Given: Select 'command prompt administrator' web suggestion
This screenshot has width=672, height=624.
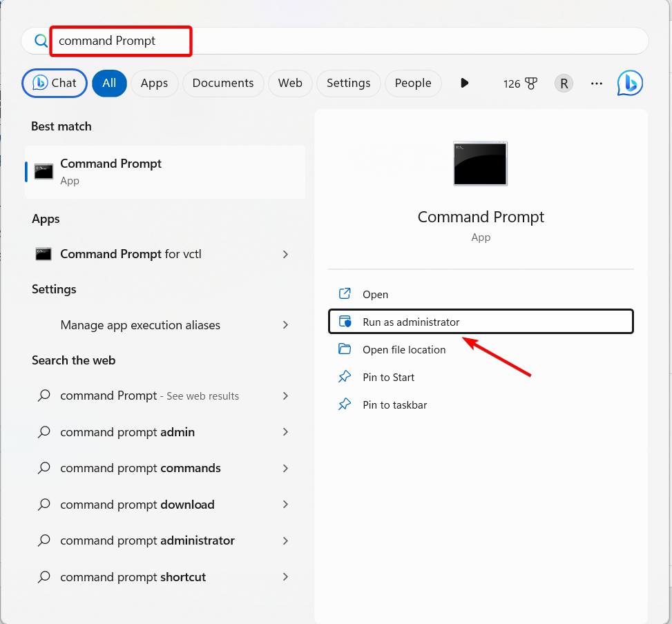Looking at the screenshot, I should click(x=165, y=541).
